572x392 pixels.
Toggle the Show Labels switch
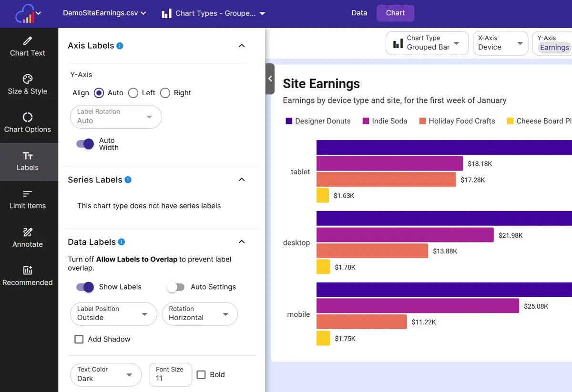coord(85,287)
